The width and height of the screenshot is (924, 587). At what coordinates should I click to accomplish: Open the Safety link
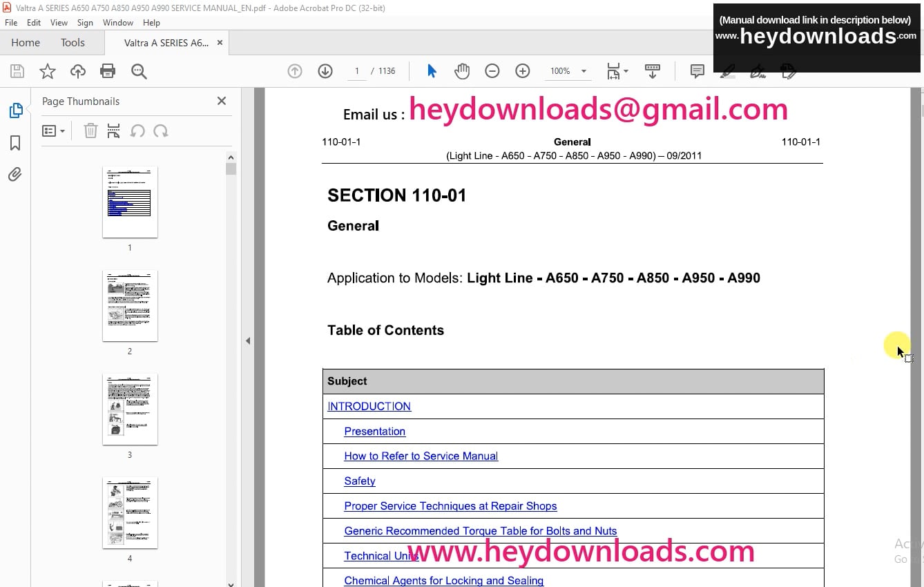[x=360, y=481]
